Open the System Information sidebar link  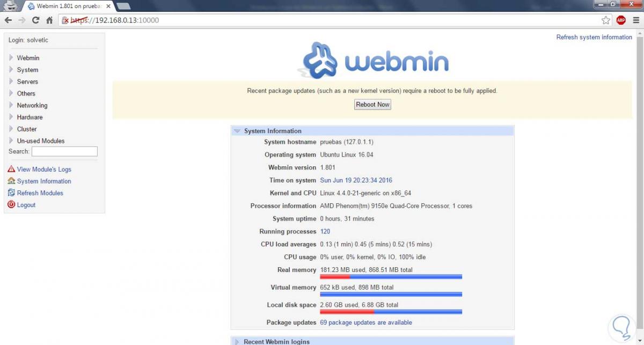[44, 181]
